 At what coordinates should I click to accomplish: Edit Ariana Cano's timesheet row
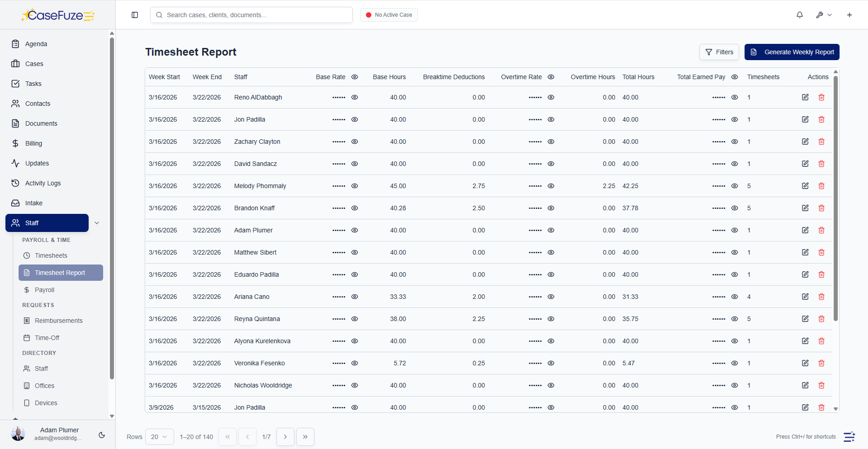click(805, 297)
